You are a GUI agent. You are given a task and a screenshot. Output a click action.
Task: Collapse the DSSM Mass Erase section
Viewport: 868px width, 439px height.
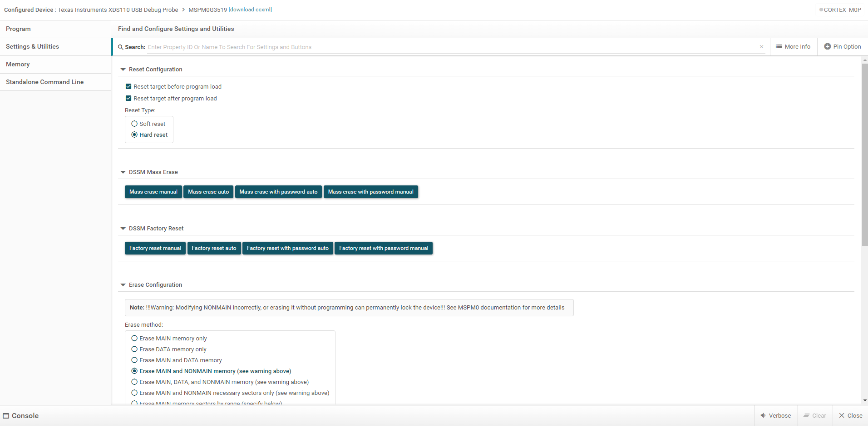pos(123,172)
